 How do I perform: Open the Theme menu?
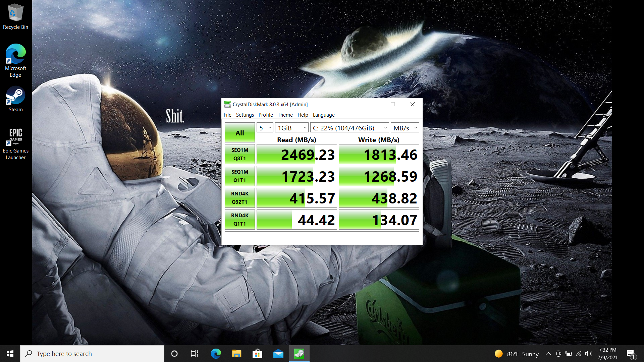click(x=285, y=115)
